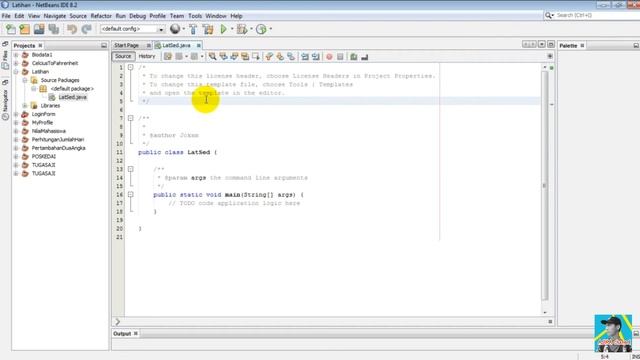Click the New Project toolbar icon
Viewport: 640px width, 360px height.
[x=24, y=29]
